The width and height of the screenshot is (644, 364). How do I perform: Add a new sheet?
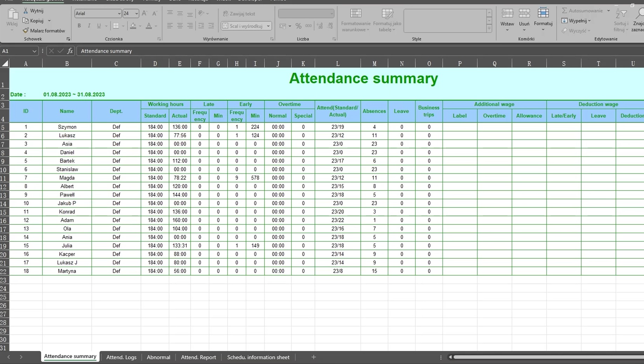313,357
